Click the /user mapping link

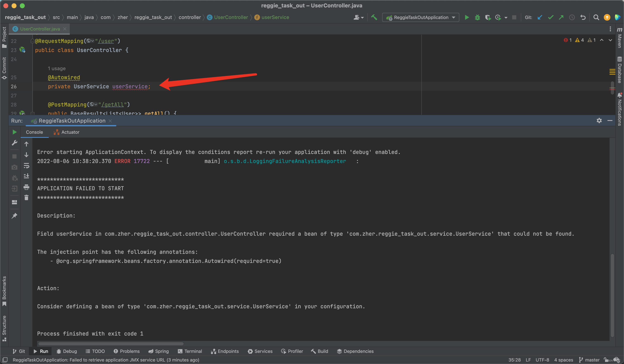106,41
